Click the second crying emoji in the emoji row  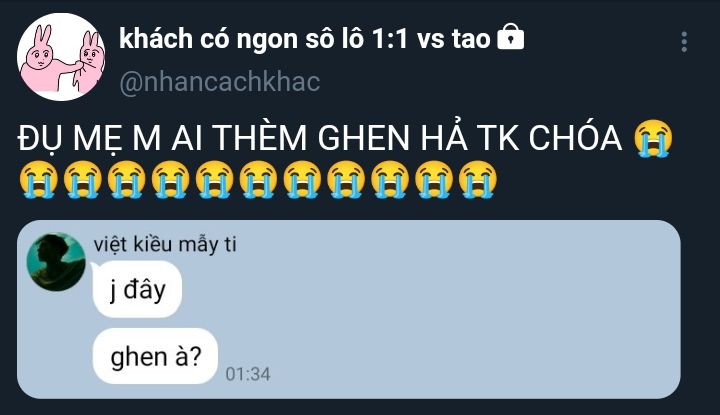(x=83, y=179)
